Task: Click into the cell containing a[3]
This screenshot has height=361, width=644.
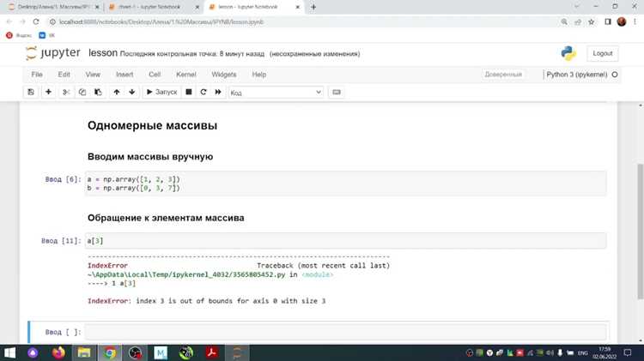Action: point(345,241)
